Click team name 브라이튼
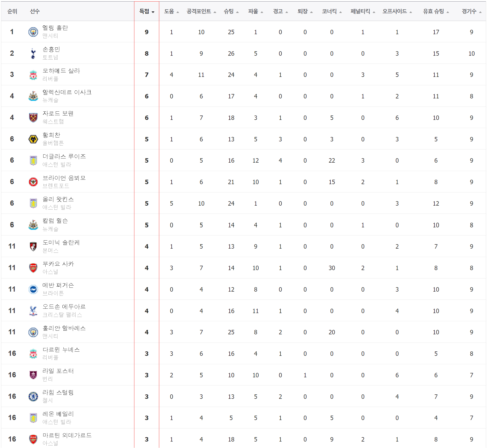This screenshot has height=448, width=488. 53,293
